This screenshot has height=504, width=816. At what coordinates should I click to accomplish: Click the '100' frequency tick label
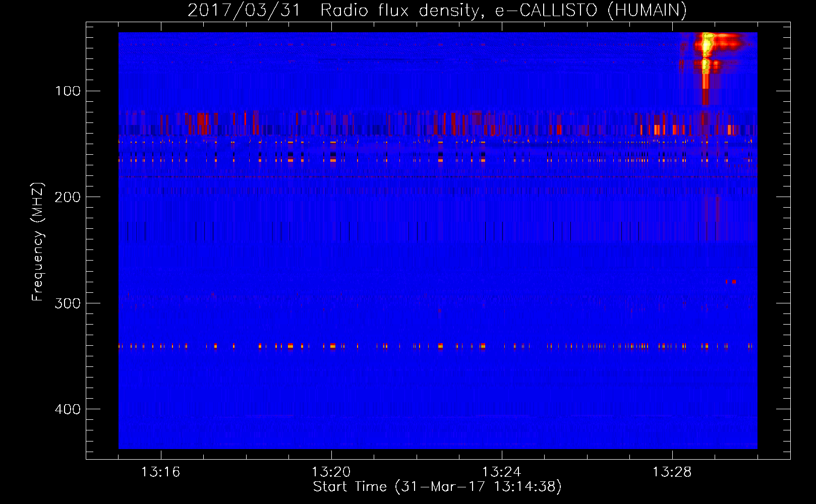(x=68, y=91)
